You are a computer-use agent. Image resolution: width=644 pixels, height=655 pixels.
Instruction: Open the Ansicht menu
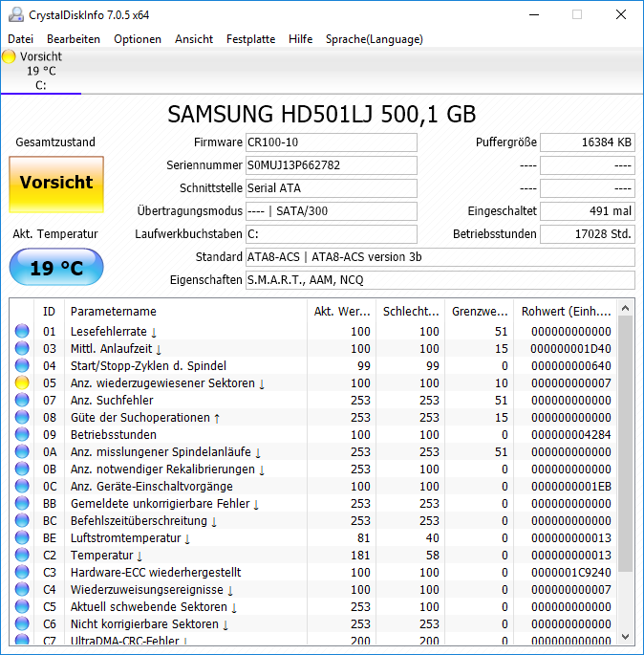(194, 39)
